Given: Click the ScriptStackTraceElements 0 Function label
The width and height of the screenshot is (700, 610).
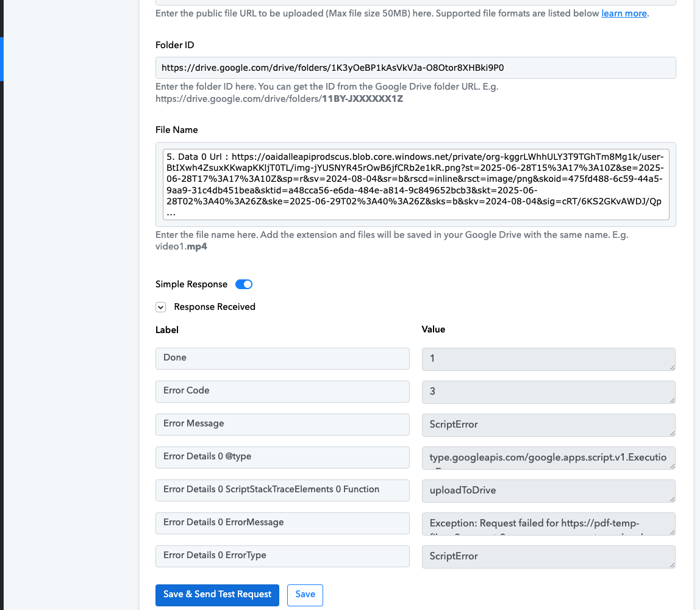Looking at the screenshot, I should point(282,490).
